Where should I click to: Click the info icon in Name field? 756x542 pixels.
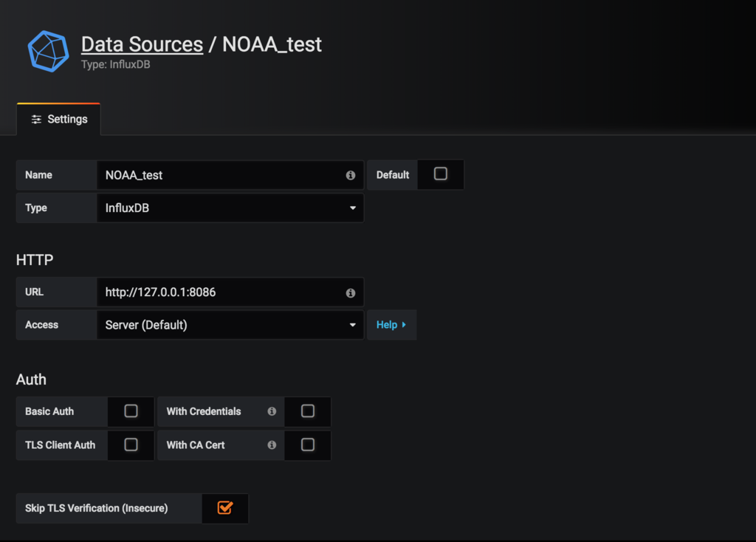pyautogui.click(x=351, y=176)
